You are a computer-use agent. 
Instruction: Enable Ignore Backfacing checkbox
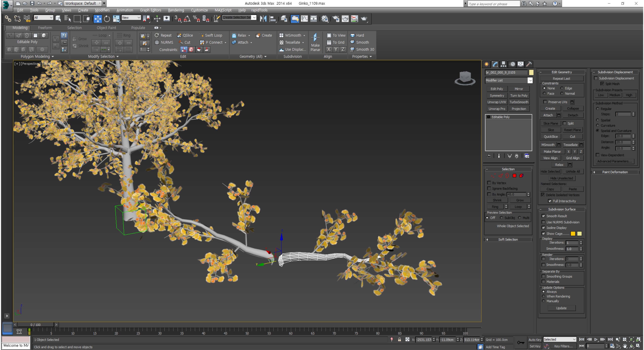point(489,188)
